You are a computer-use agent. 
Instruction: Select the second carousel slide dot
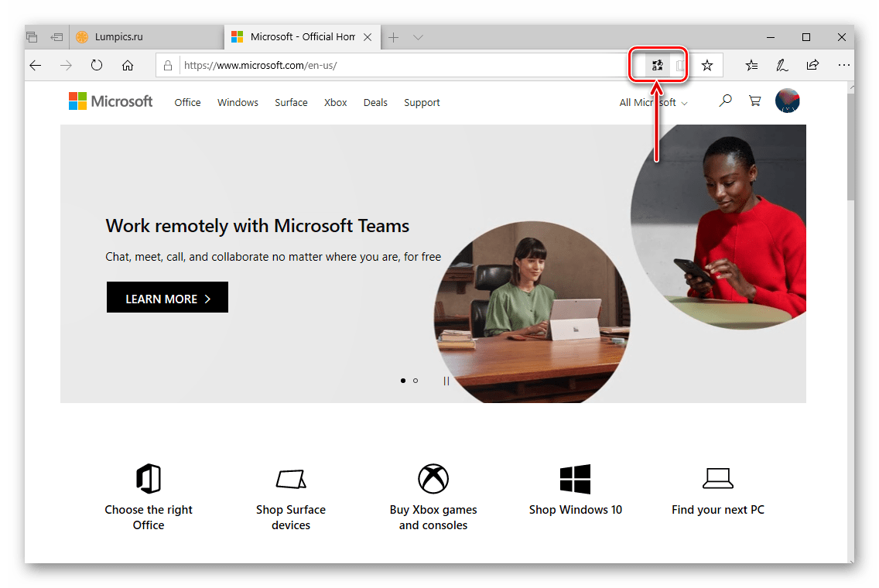416,381
